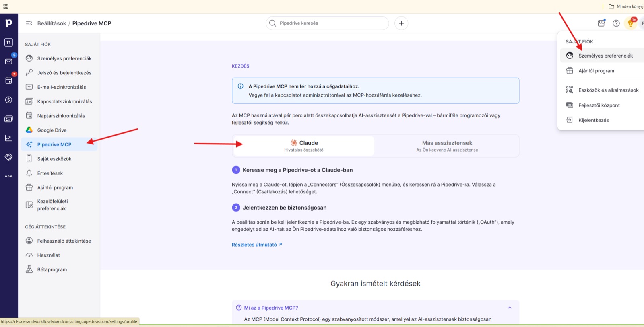Open the marketplace store icon
The height and width of the screenshot is (327, 644).
[x=601, y=23]
